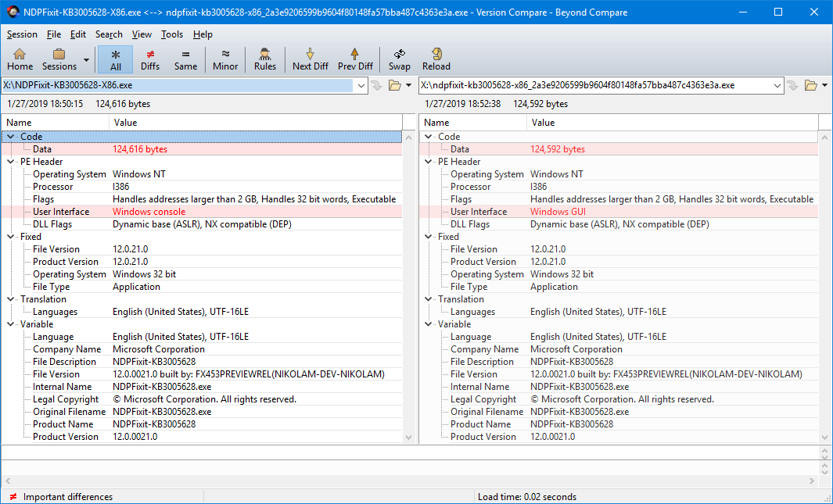Browse for left file folder icon
The width and height of the screenshot is (833, 504).
click(395, 85)
